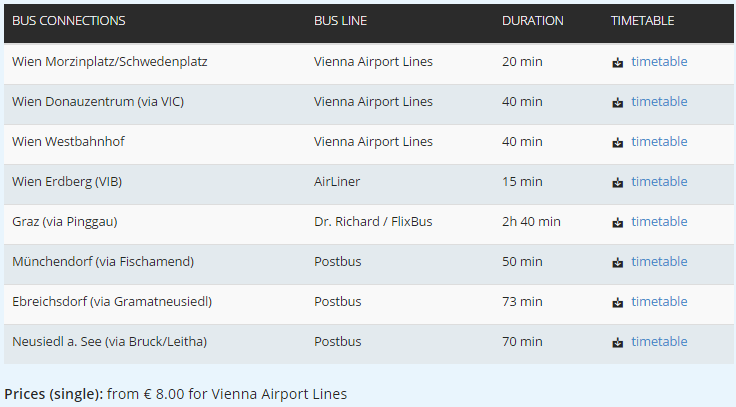Click download icon beside Wien Westbahnhof timetable

coord(617,142)
